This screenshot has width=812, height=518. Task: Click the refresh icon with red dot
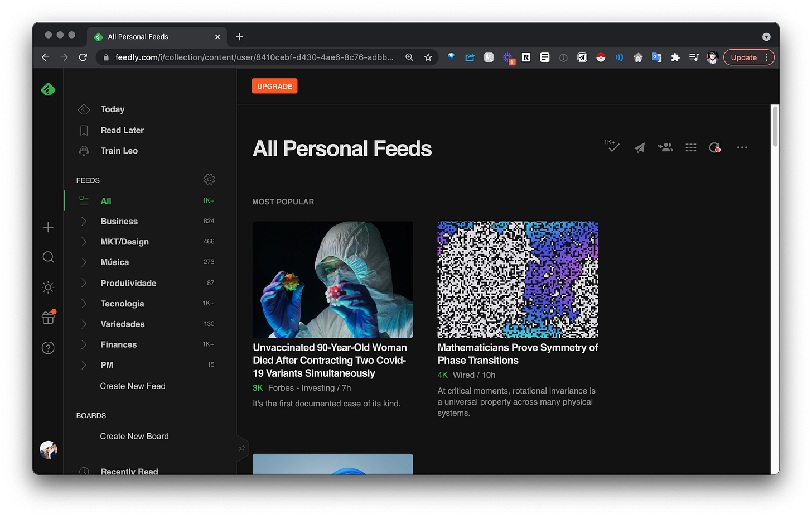715,147
